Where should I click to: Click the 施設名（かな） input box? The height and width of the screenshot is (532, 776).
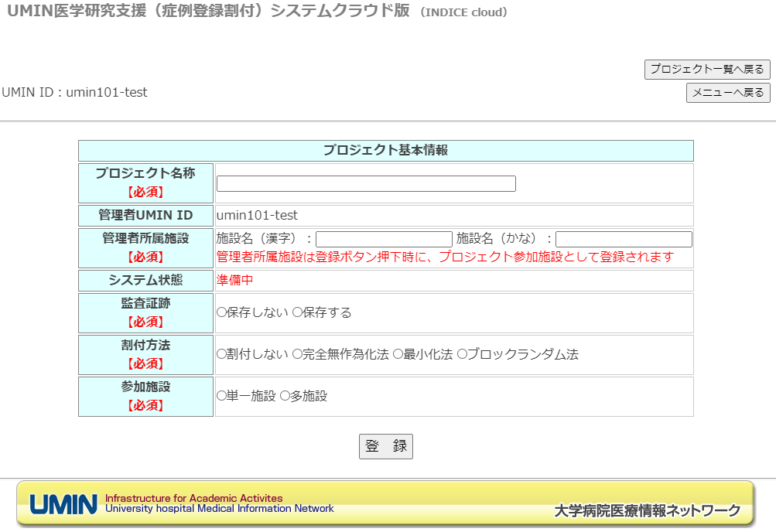(624, 239)
